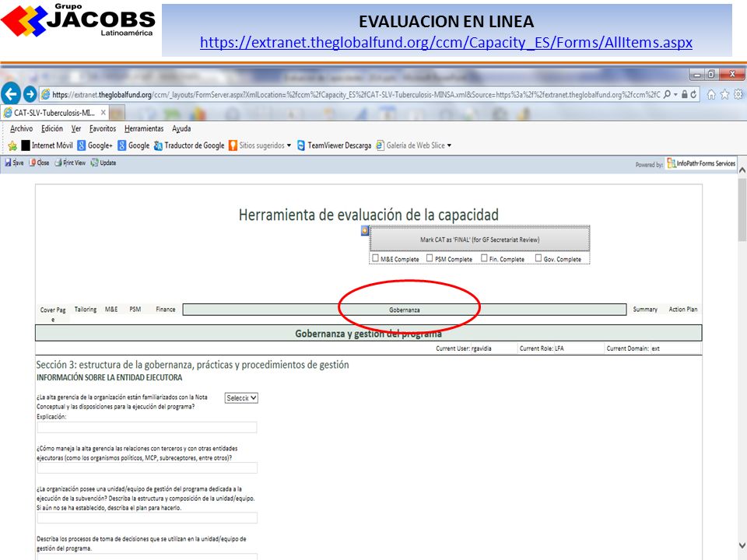Open the Traductor de Google favorite
The width and height of the screenshot is (747, 560).
pos(188,145)
